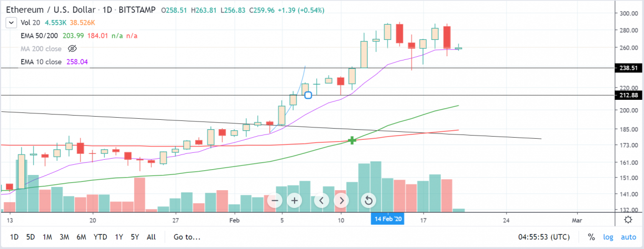Zoom in the chart with plus button

coord(295,200)
